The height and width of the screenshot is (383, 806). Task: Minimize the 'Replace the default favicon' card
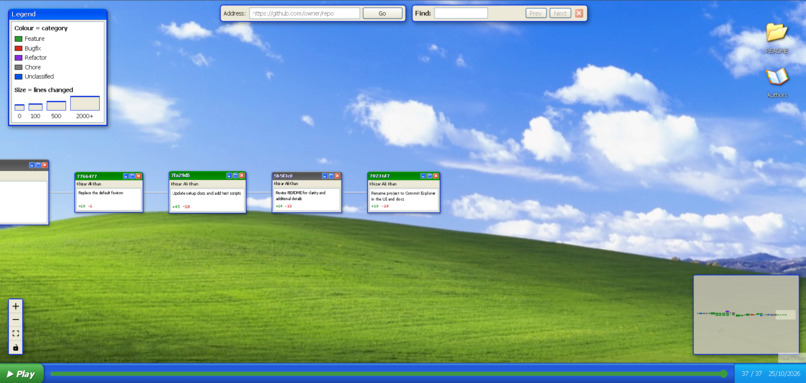[x=126, y=176]
